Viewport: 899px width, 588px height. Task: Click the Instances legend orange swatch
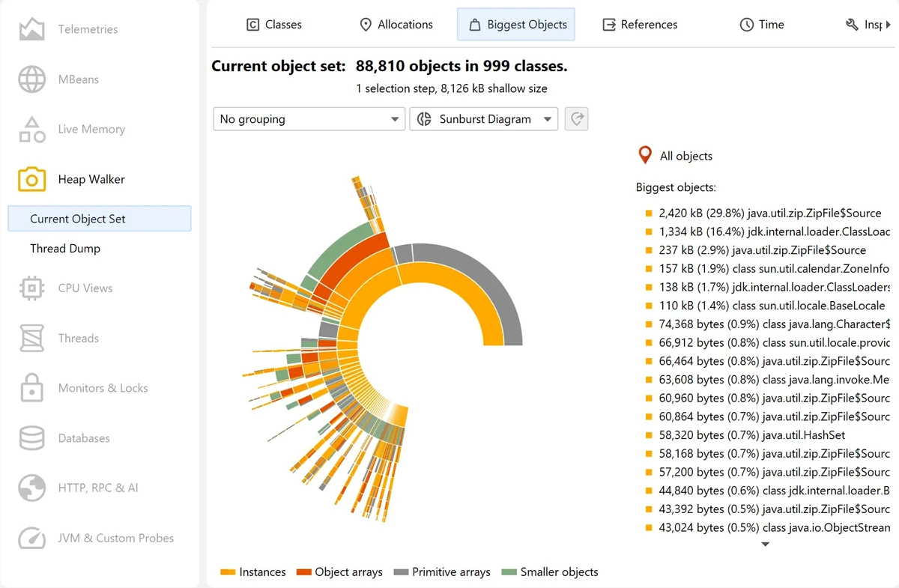[228, 572]
